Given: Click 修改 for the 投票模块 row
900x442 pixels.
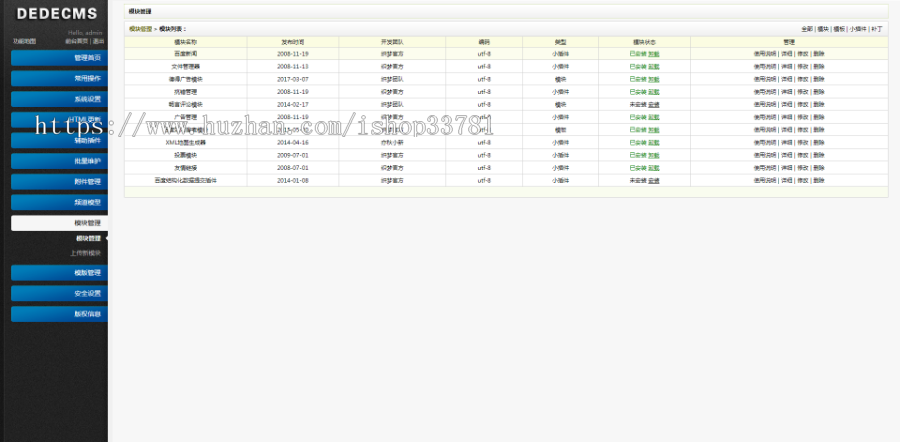Looking at the screenshot, I should tap(803, 155).
